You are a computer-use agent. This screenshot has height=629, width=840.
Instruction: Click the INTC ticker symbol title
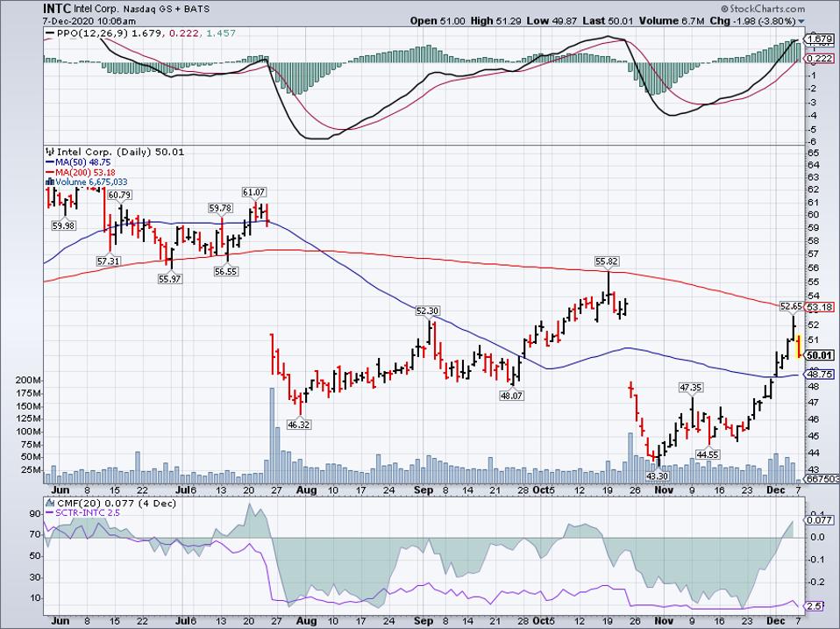tap(57, 9)
